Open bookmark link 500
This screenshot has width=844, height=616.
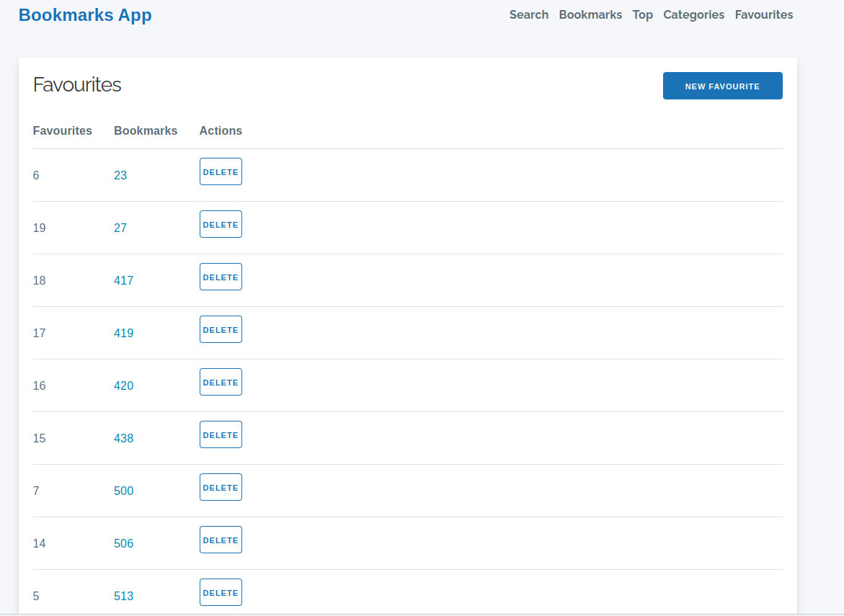pyautogui.click(x=124, y=491)
